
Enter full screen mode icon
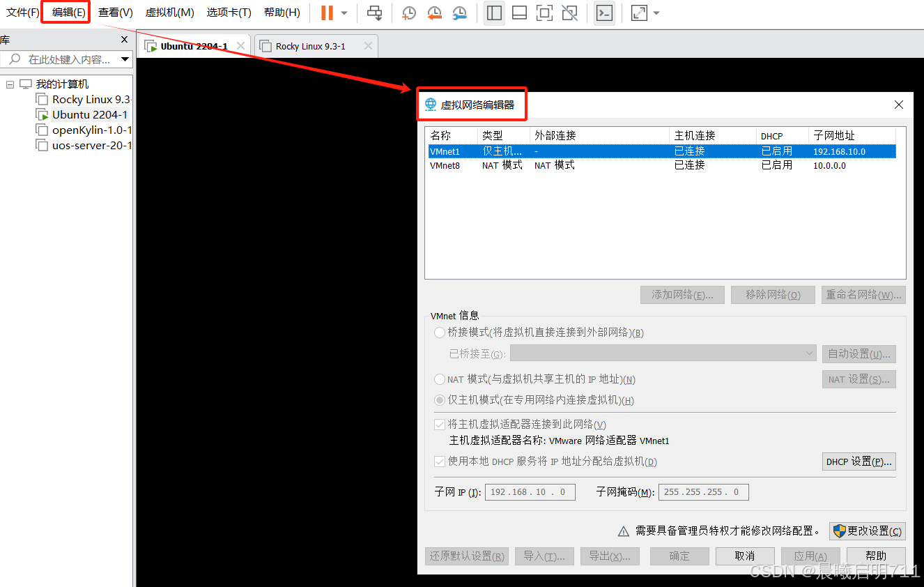tap(544, 13)
